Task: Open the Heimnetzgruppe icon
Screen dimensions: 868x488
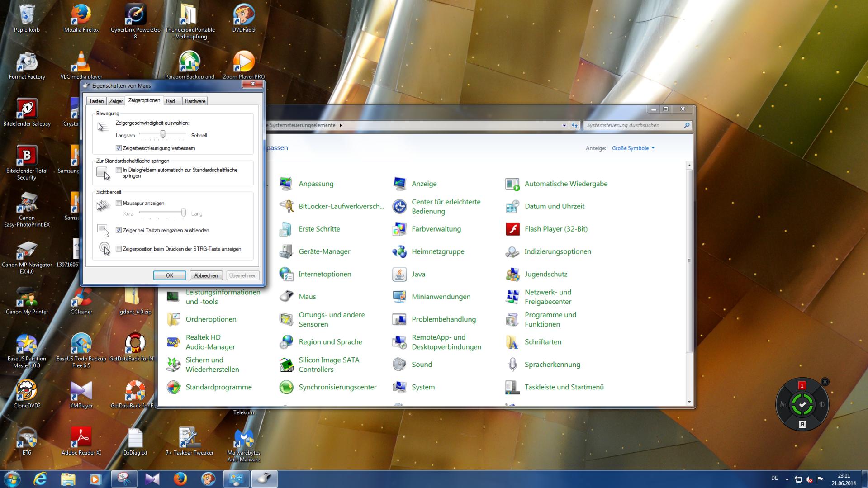Action: coord(428,251)
